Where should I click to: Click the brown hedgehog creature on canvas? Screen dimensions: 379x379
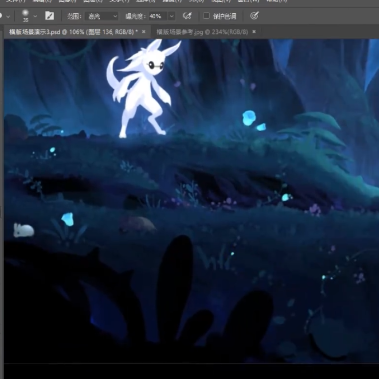(137, 225)
